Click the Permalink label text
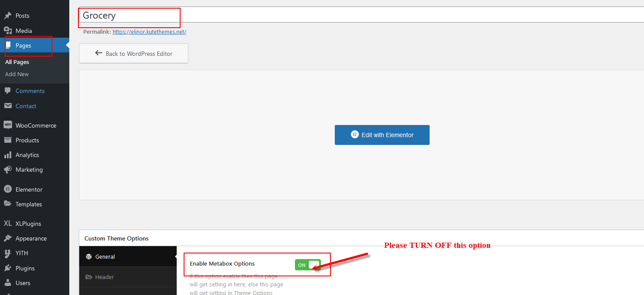This screenshot has width=644, height=295. [x=97, y=32]
